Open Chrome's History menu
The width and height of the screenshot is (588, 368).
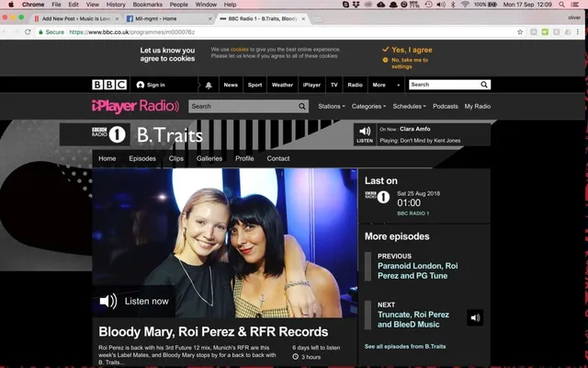116,5
